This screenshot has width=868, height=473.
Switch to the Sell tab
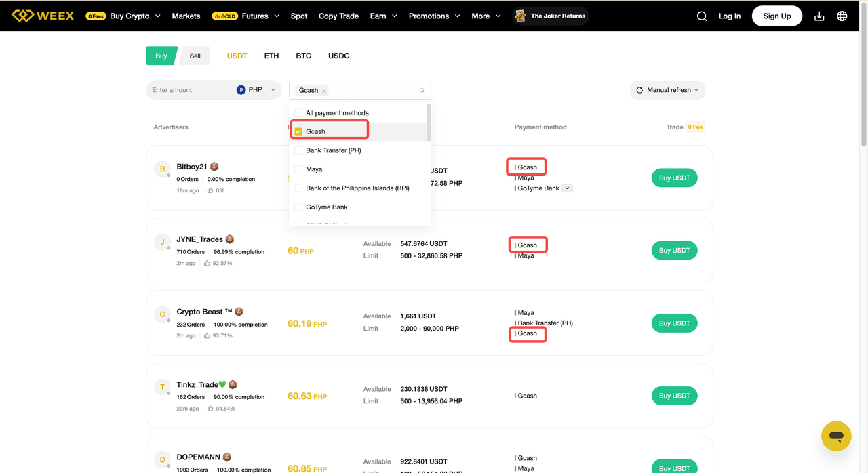(195, 56)
